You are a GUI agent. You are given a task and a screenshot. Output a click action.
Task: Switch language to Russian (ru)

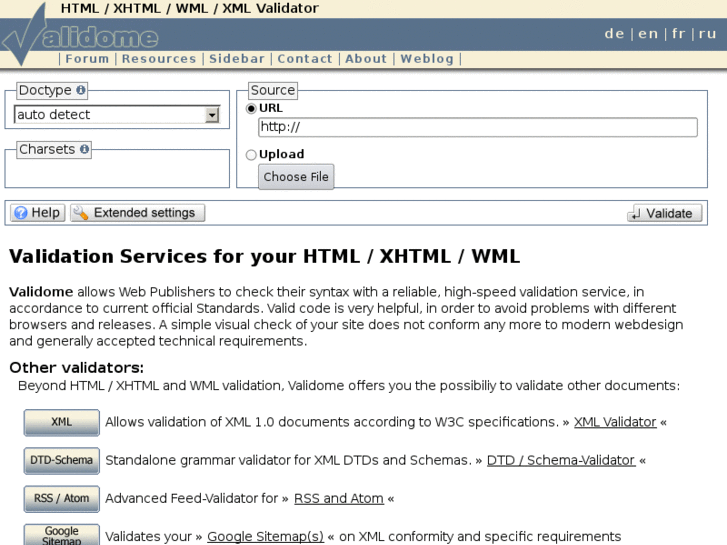click(x=708, y=33)
